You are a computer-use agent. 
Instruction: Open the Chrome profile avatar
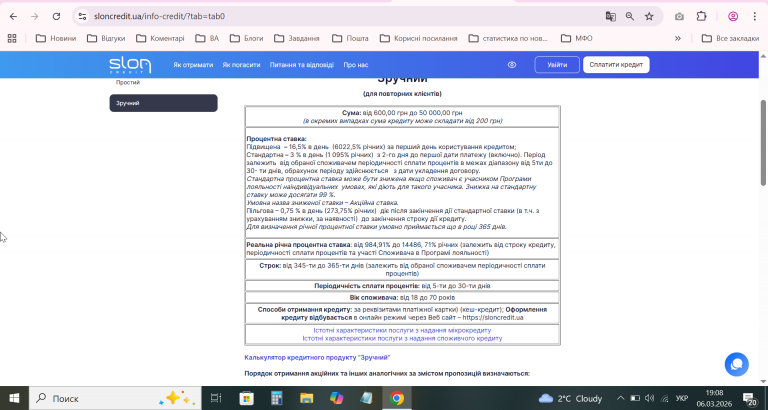pos(733,16)
